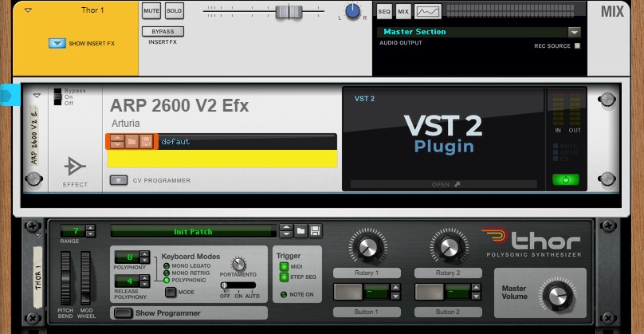The width and height of the screenshot is (644, 334).
Task: Expand Show Insert FX section
Action: (57, 43)
